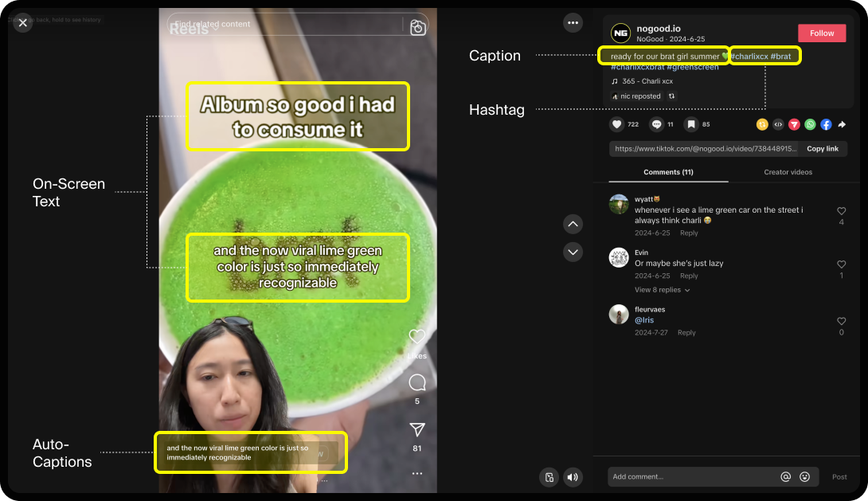Click the visual search camera icon
This screenshot has width=868, height=501.
click(418, 27)
